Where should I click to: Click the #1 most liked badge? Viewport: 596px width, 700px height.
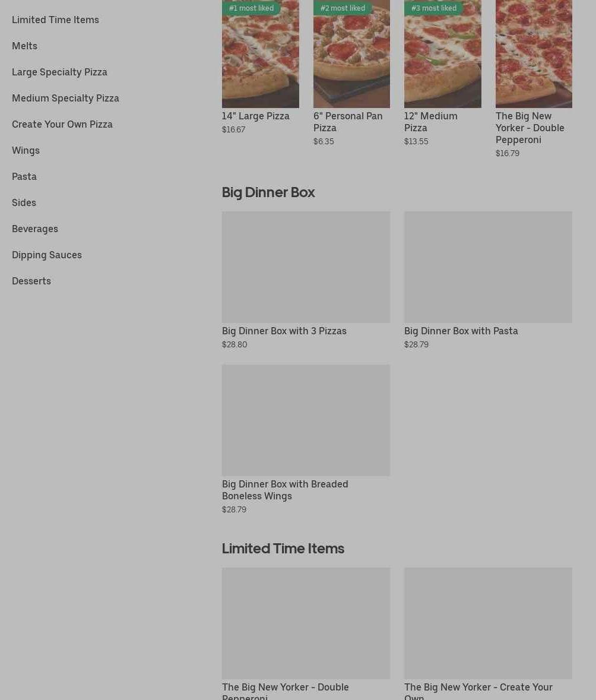[251, 8]
